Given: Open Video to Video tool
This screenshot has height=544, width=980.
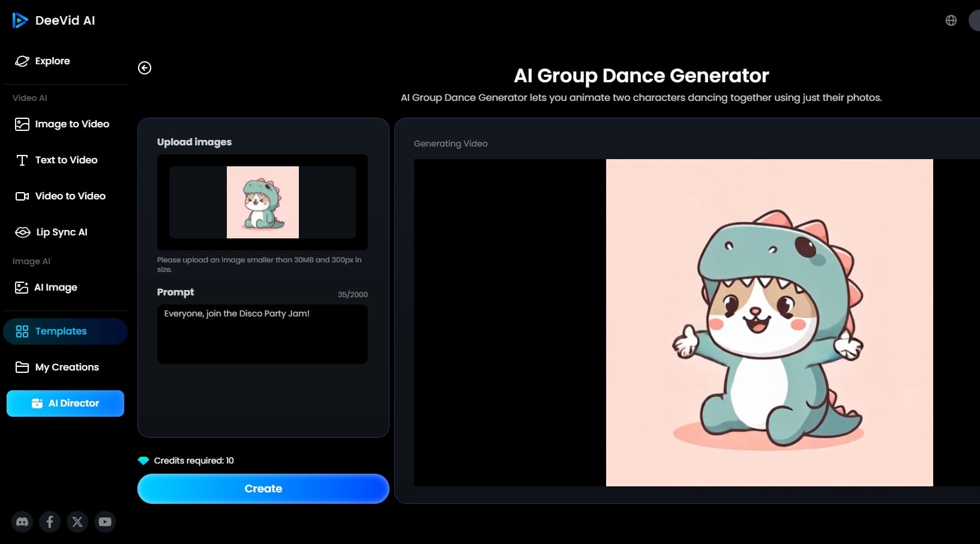Looking at the screenshot, I should (x=70, y=196).
